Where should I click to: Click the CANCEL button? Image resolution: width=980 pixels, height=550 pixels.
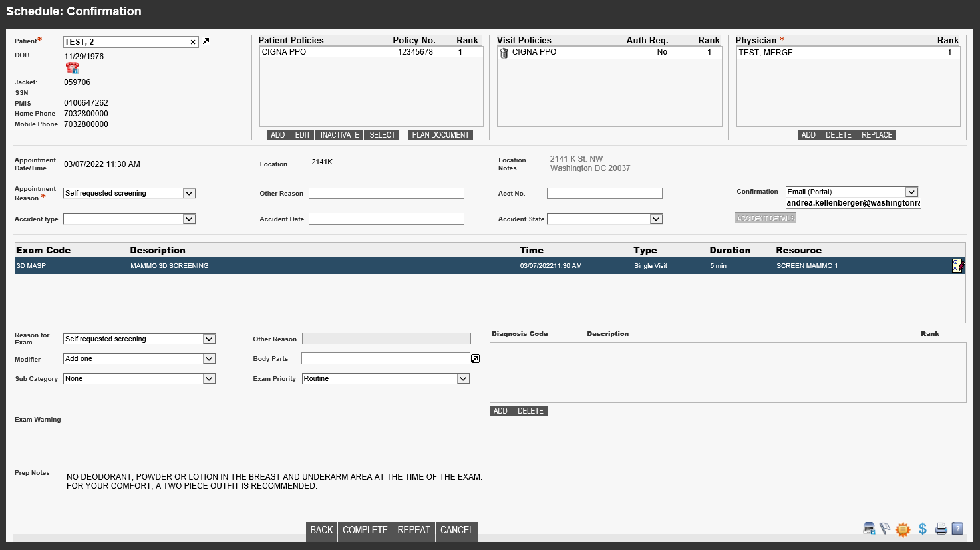(457, 530)
